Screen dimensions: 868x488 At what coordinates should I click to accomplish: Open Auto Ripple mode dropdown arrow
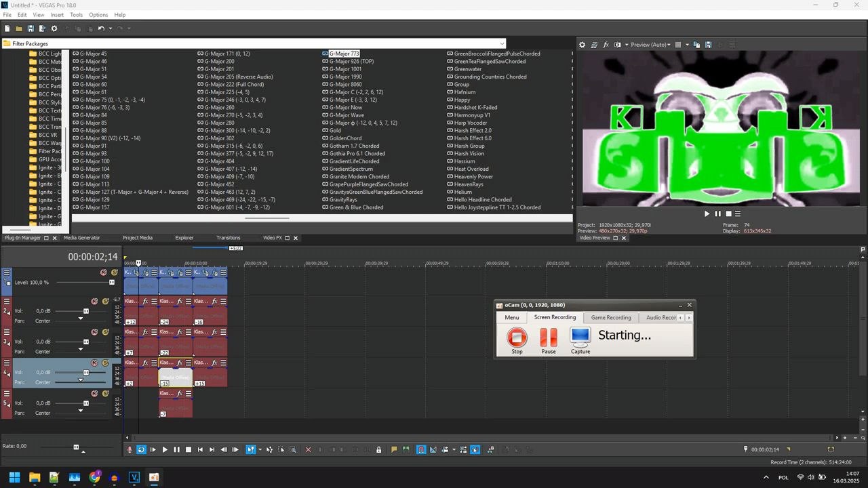[x=454, y=449]
